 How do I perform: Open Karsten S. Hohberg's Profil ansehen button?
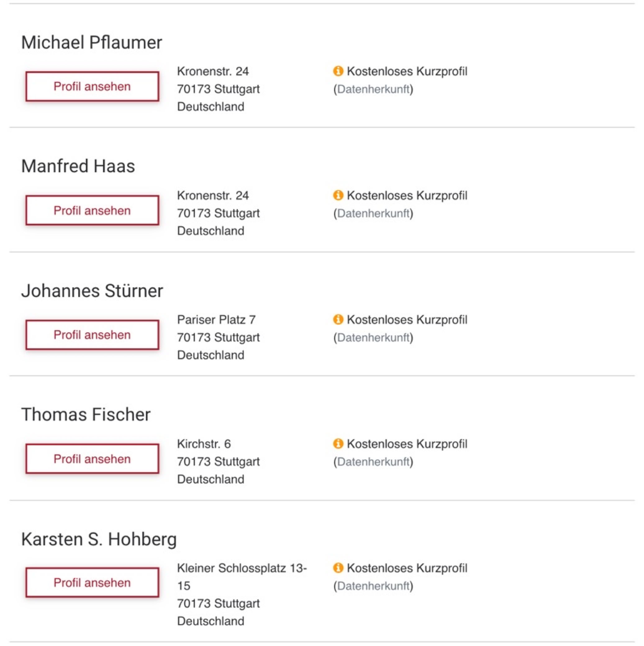tap(92, 582)
